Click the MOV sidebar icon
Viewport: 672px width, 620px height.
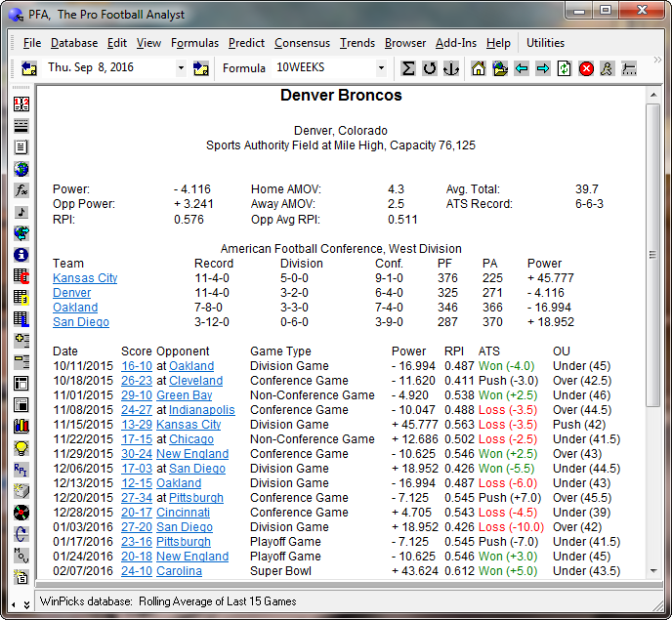pyautogui.click(x=21, y=556)
